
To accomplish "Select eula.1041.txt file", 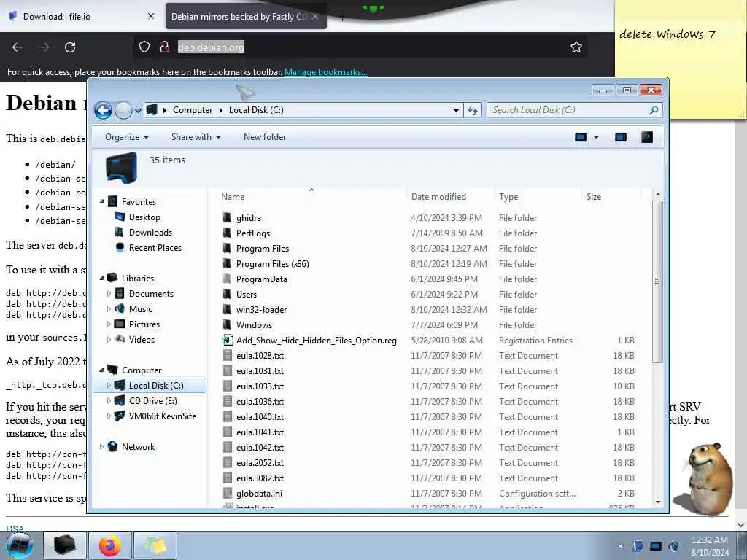I will [x=260, y=432].
